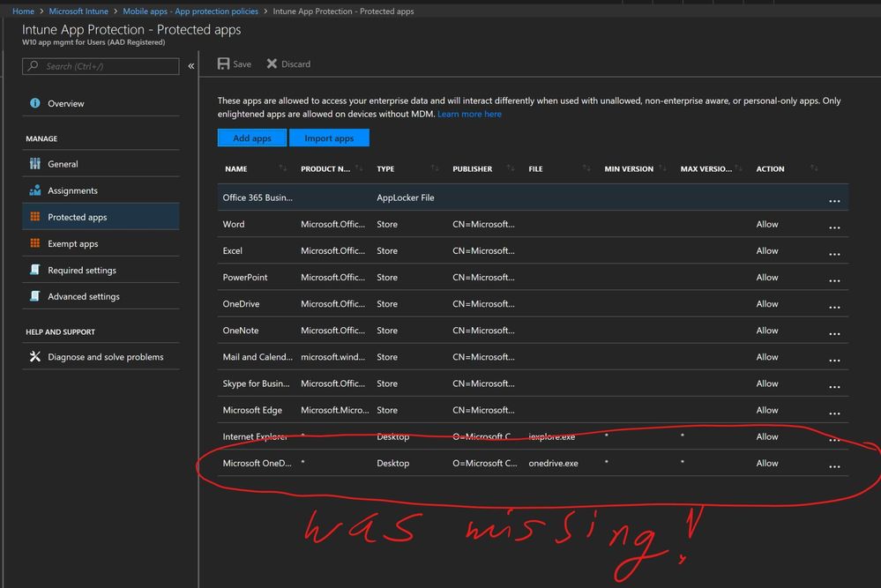This screenshot has width=881, height=588.
Task: Select Exempt apps in the sidebar
Action: [x=101, y=243]
